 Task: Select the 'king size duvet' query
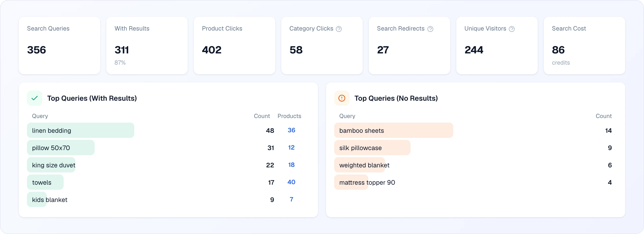tap(54, 165)
